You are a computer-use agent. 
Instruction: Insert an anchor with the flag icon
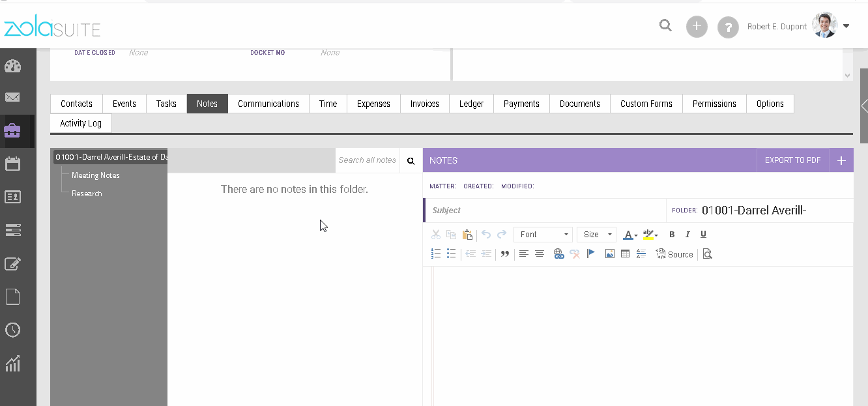click(x=591, y=254)
